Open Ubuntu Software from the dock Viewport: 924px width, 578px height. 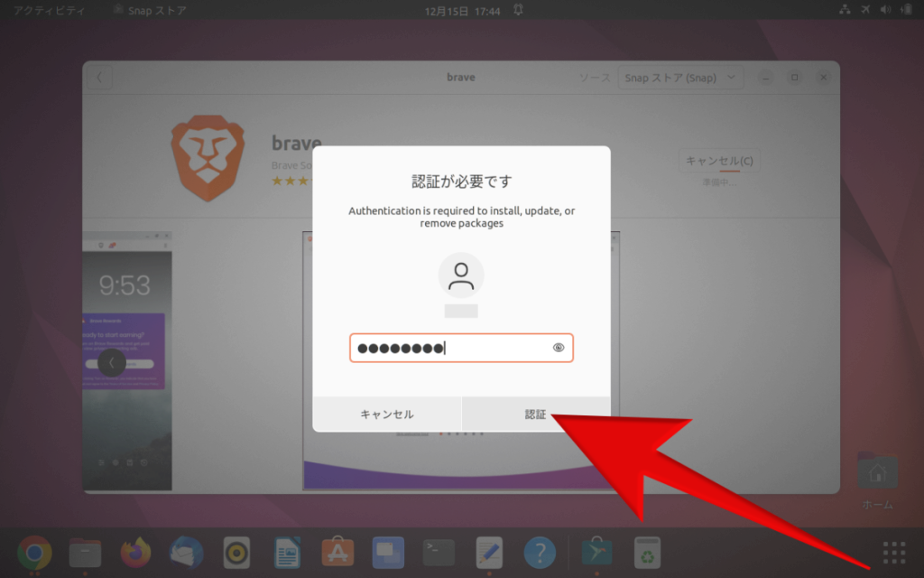[337, 553]
